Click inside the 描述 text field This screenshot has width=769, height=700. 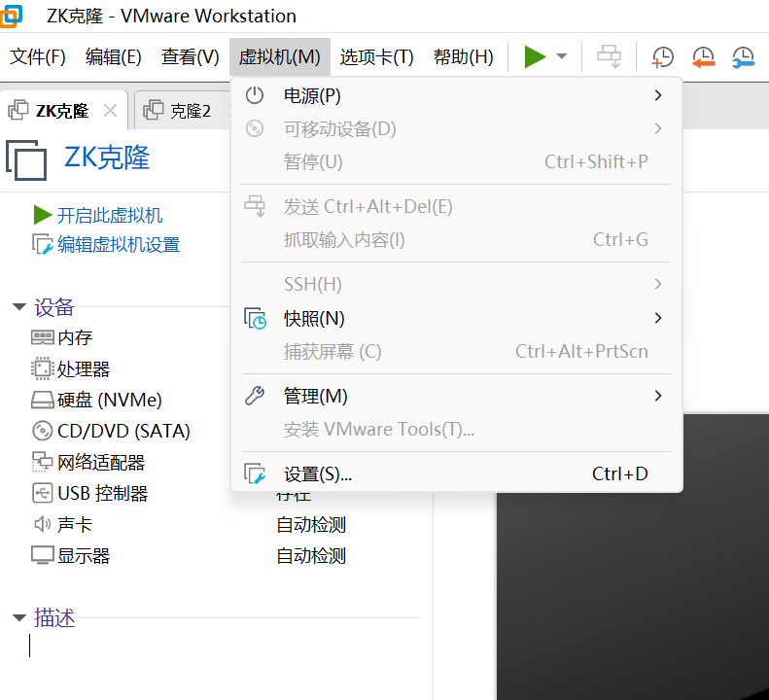[224, 646]
